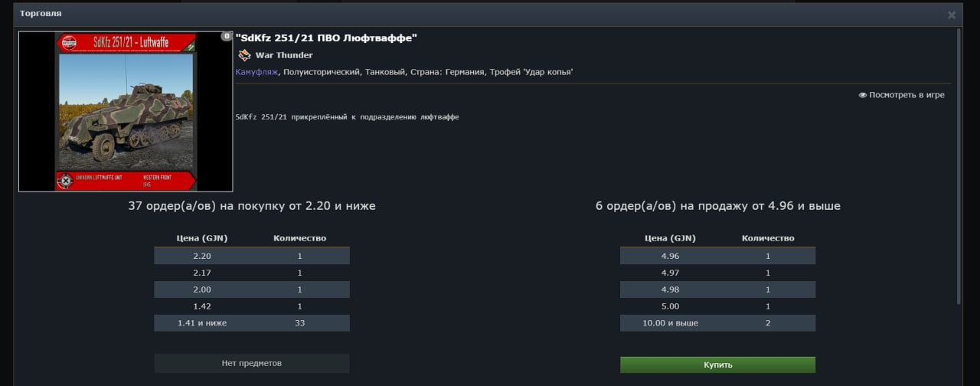The height and width of the screenshot is (386, 980).
Task: Select the 10.00 и выше row
Action: click(717, 323)
